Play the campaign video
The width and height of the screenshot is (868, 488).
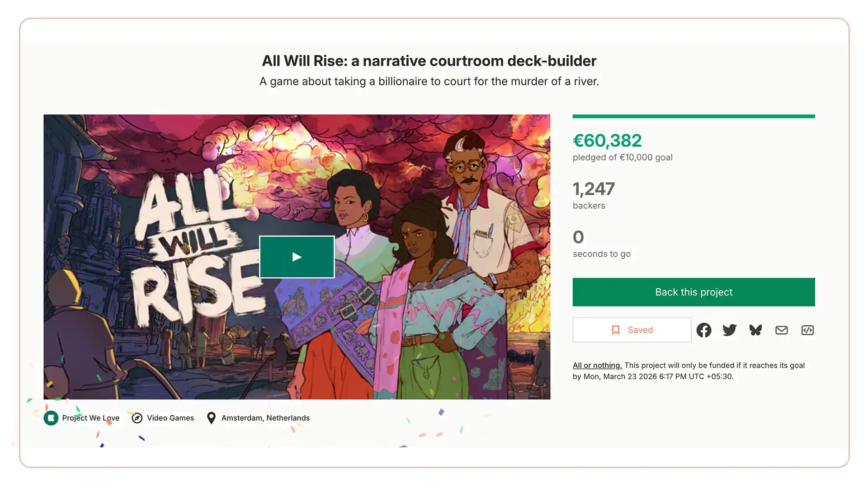(297, 257)
